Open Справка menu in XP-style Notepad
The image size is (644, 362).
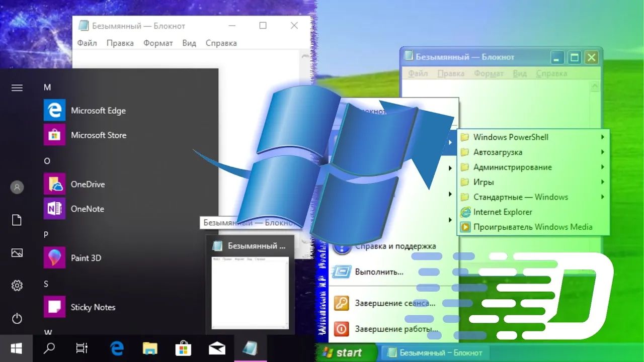pyautogui.click(x=551, y=73)
